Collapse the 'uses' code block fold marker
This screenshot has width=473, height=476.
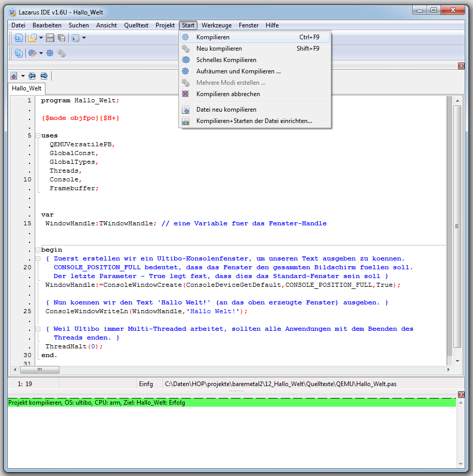pos(38,135)
